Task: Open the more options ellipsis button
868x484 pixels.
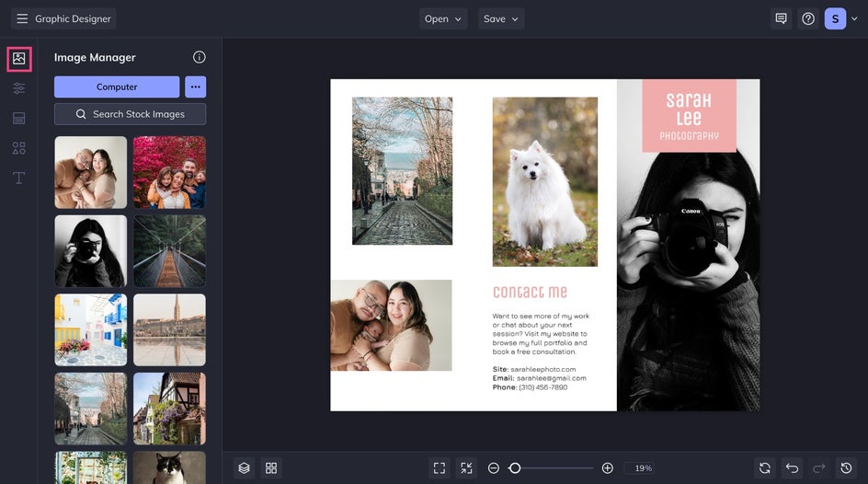Action: coord(196,86)
